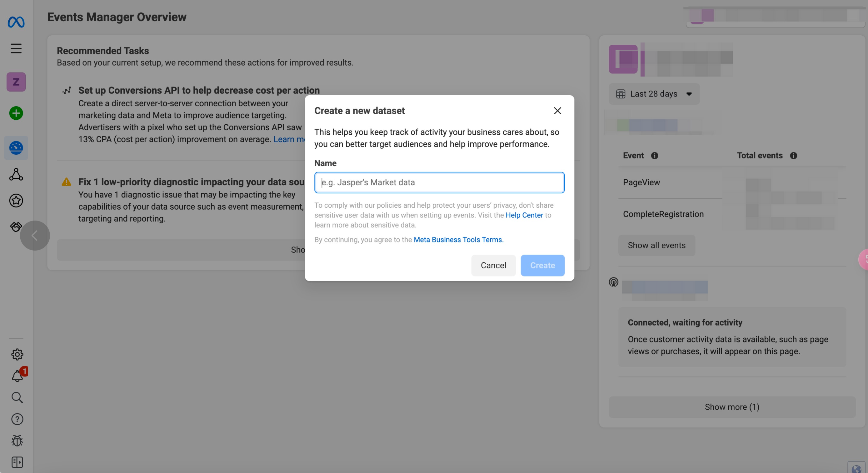Close the Create a new dataset dialog

pos(557,111)
